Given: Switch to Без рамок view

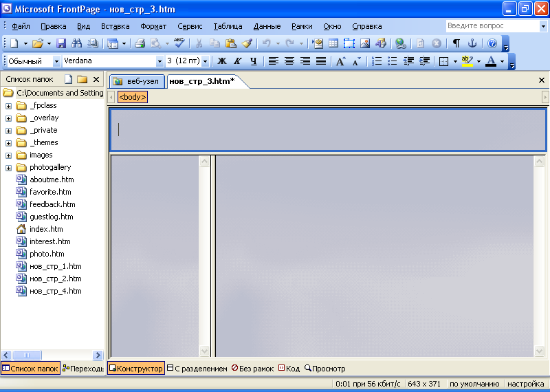Looking at the screenshot, I should (252, 369).
